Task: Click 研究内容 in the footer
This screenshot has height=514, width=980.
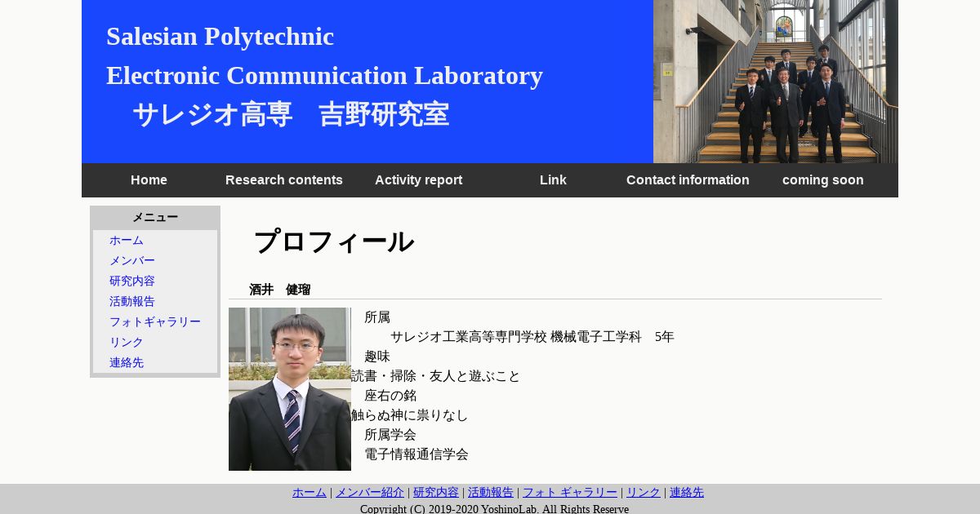Action: pyautogui.click(x=436, y=492)
